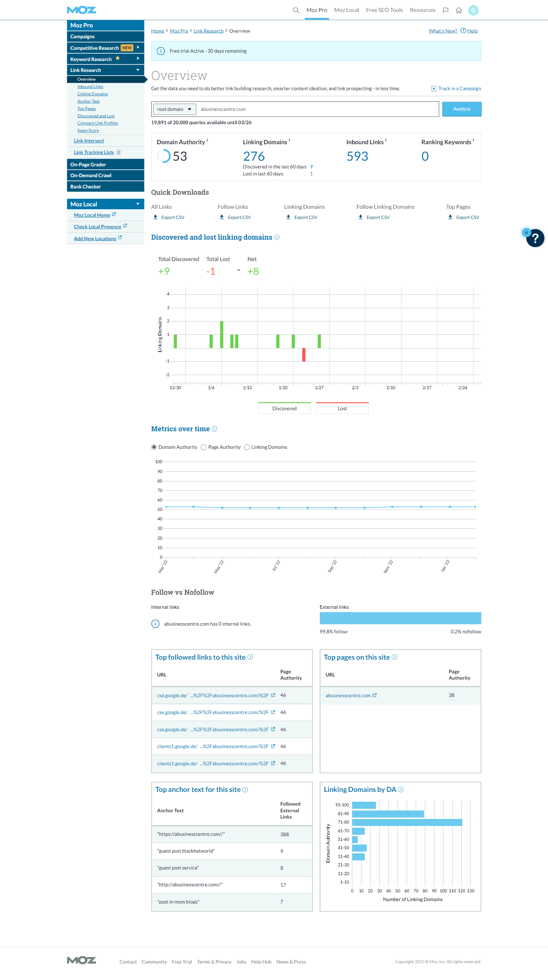
Task: Select the Linking Domains radio button
Action: pos(247,447)
